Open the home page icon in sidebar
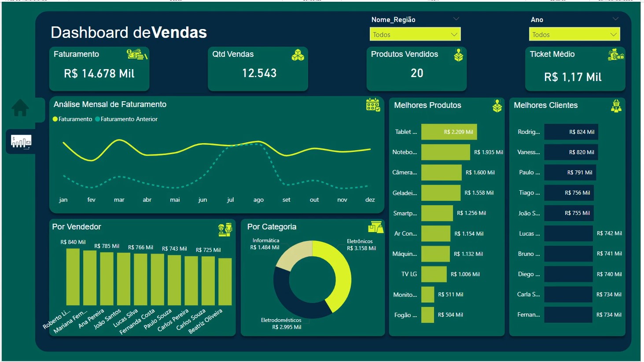 click(20, 108)
